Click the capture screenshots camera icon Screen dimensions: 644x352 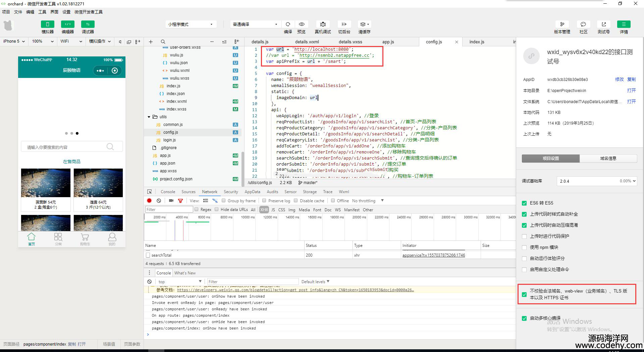[171, 201]
